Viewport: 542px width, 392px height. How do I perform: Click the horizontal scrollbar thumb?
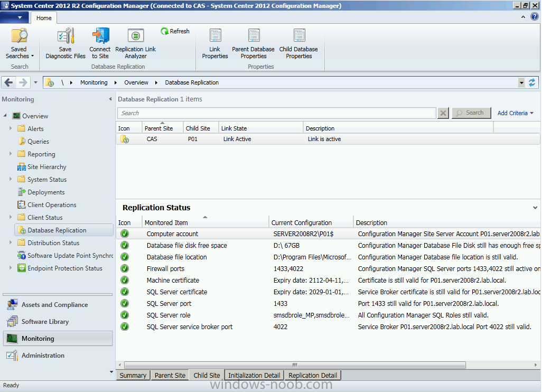pyautogui.click(x=295, y=365)
